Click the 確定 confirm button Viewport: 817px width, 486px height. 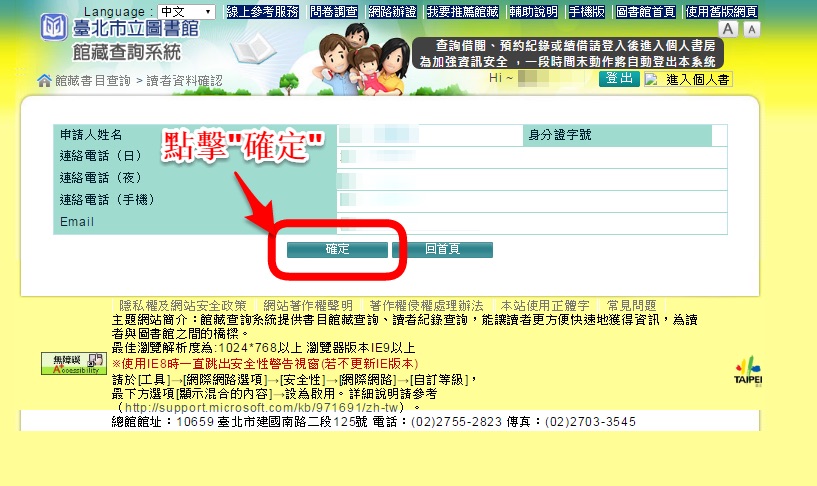(x=337, y=249)
